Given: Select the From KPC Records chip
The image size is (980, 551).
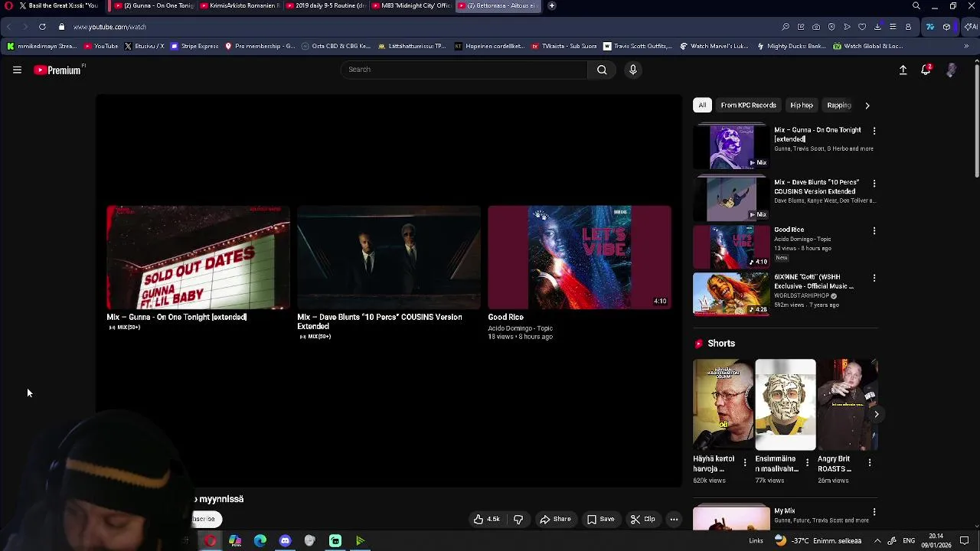Looking at the screenshot, I should [x=748, y=106].
